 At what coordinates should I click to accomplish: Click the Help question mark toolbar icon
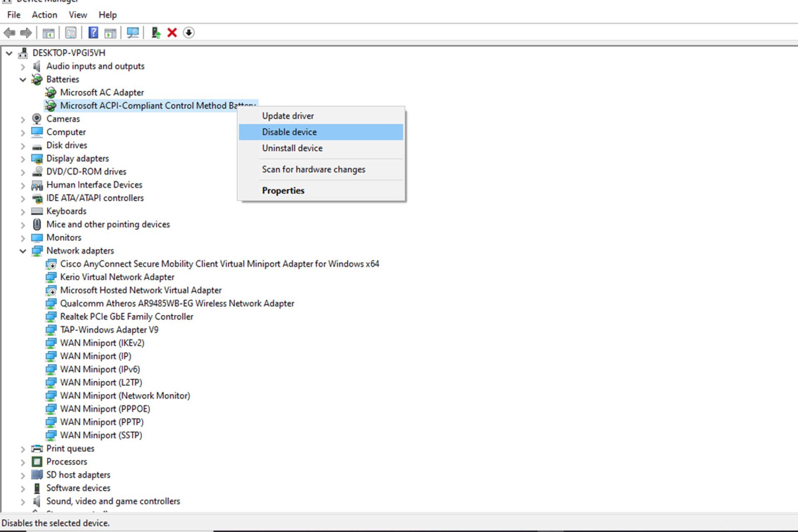93,32
